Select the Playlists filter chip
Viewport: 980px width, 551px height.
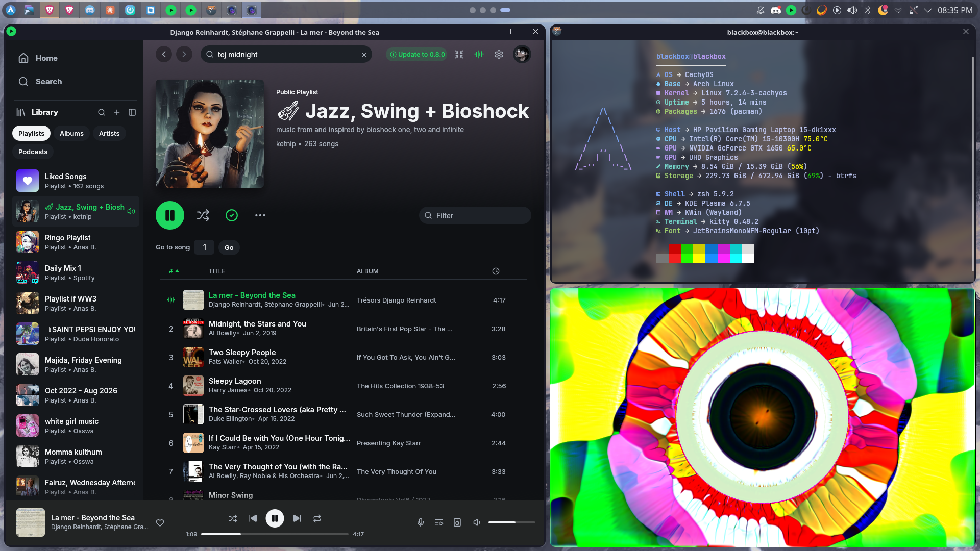[31, 134]
